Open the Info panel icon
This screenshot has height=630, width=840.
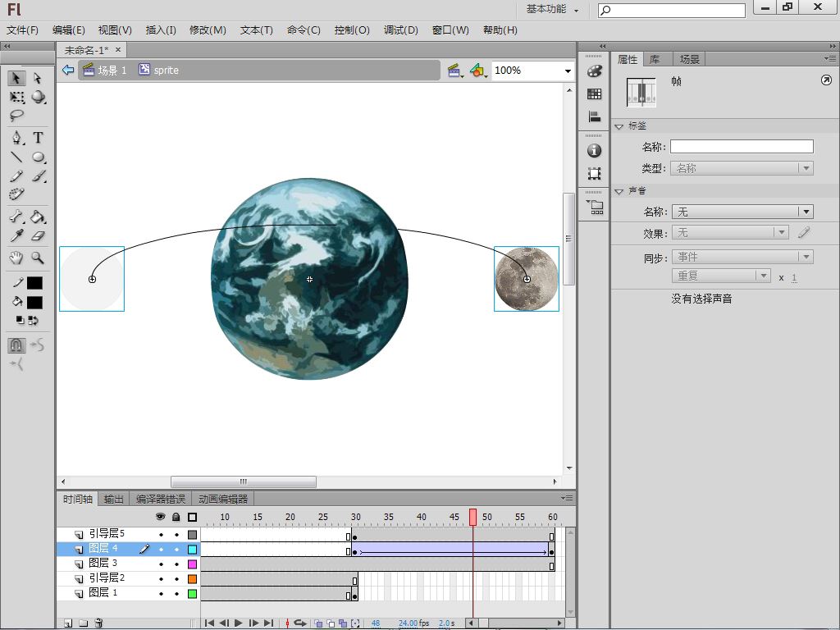594,151
